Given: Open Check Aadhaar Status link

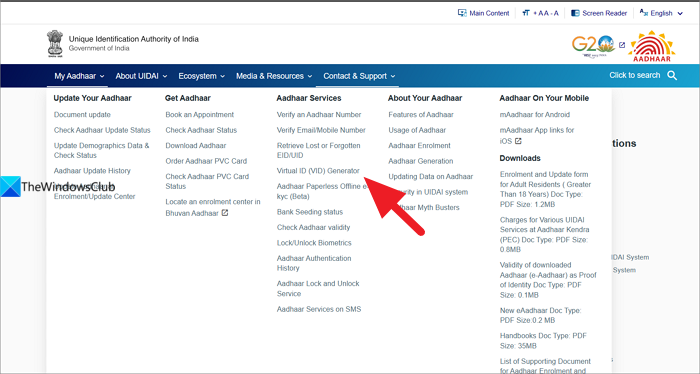Looking at the screenshot, I should click(201, 130).
